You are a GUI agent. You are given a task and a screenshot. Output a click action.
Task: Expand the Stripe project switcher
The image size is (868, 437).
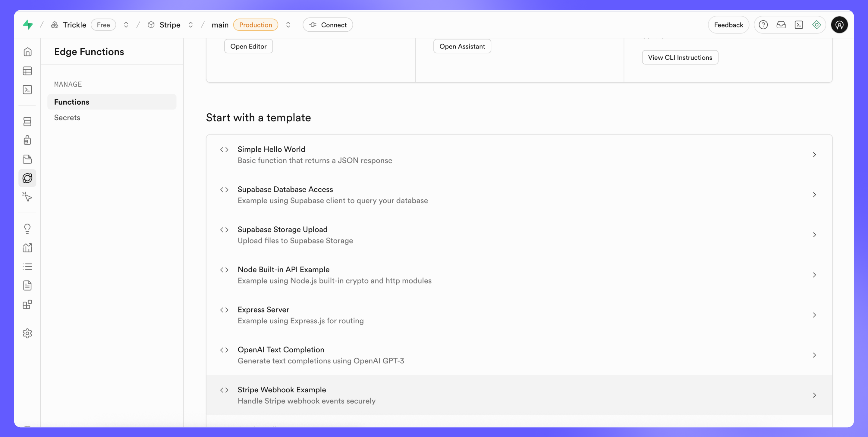tap(191, 25)
